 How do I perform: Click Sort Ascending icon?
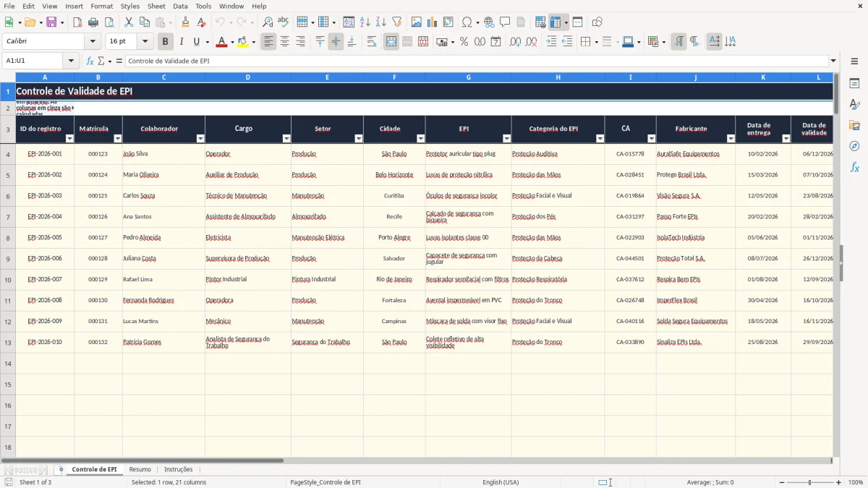click(x=365, y=22)
